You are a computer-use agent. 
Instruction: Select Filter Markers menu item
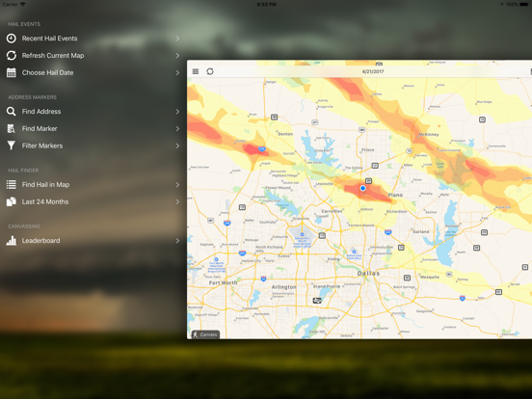pyautogui.click(x=93, y=146)
